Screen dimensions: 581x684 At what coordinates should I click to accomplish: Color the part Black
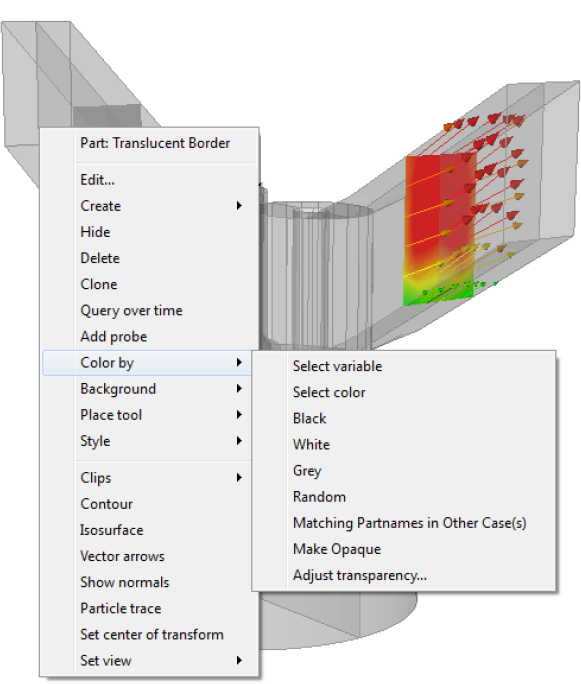pos(309,418)
